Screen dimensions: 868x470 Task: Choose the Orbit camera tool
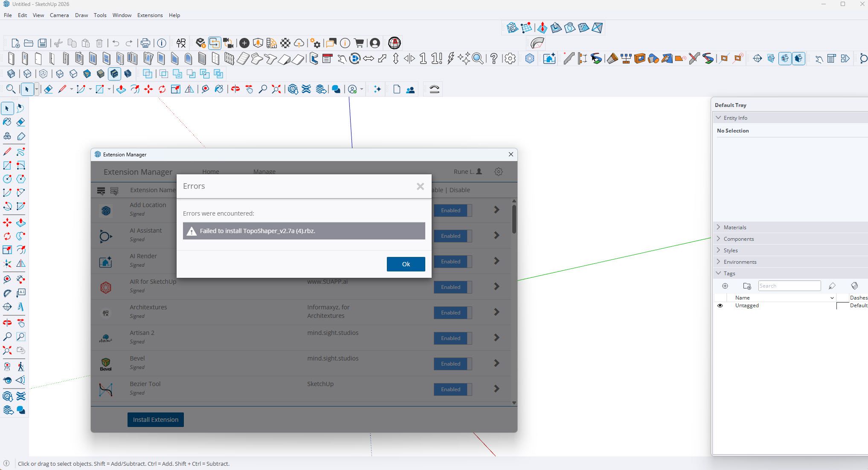coord(235,89)
